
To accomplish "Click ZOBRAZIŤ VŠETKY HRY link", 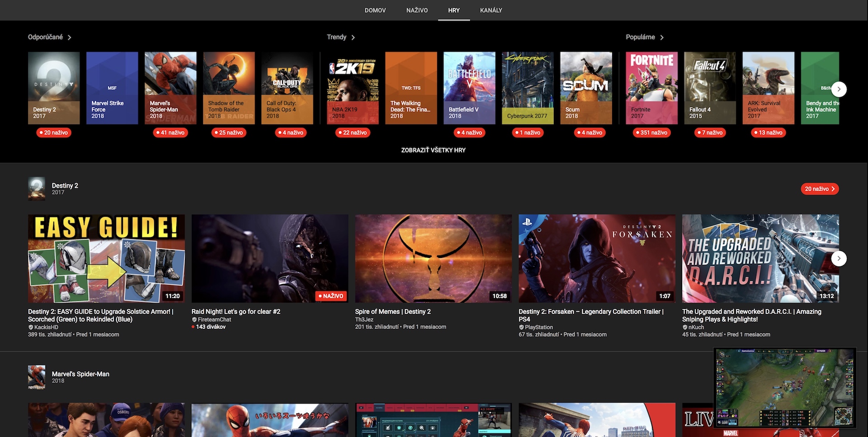I will pyautogui.click(x=433, y=150).
